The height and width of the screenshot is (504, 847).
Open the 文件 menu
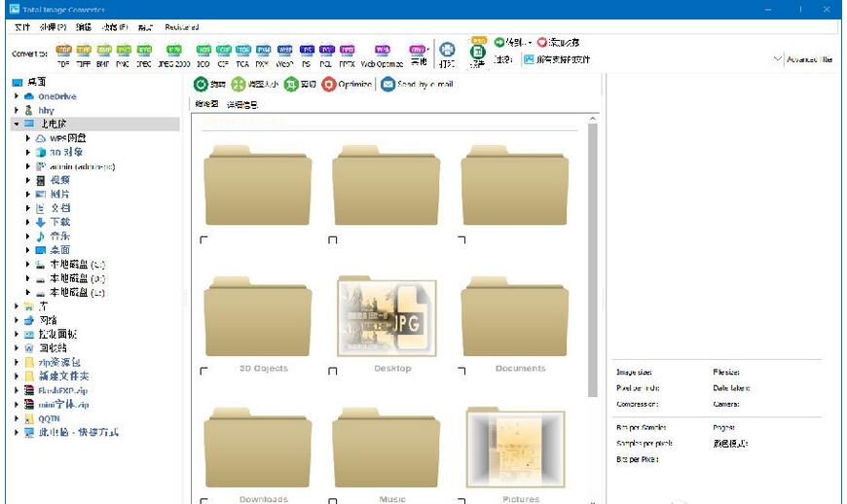coord(22,27)
